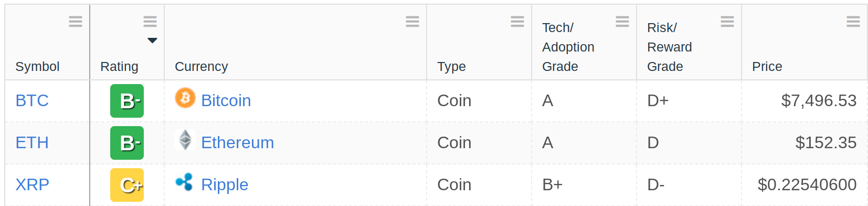Open the Type column menu icon

pos(517,22)
